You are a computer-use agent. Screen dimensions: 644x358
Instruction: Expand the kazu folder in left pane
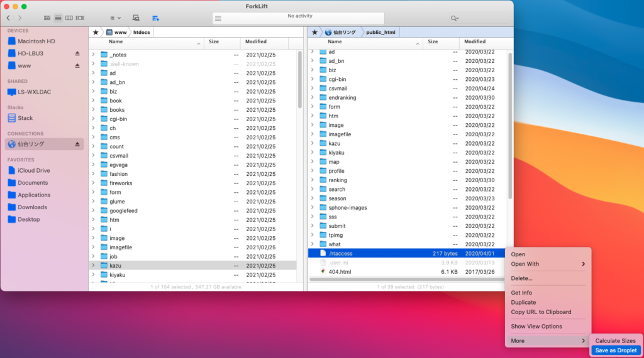[94, 266]
